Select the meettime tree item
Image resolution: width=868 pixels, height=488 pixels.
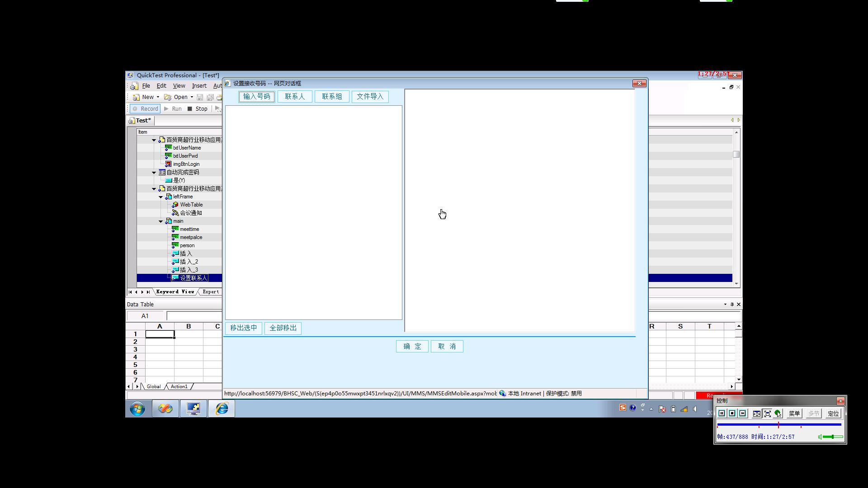(189, 229)
